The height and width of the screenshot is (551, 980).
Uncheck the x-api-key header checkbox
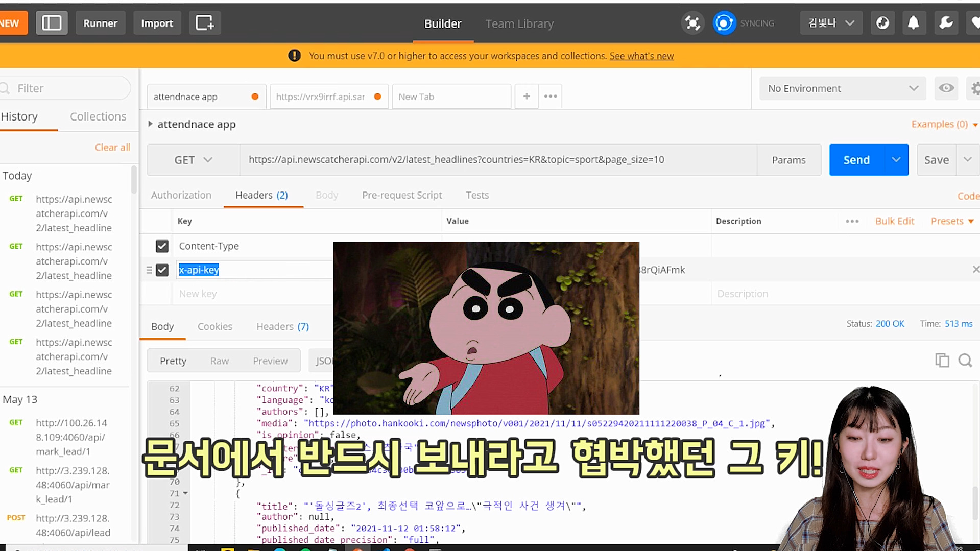point(162,270)
